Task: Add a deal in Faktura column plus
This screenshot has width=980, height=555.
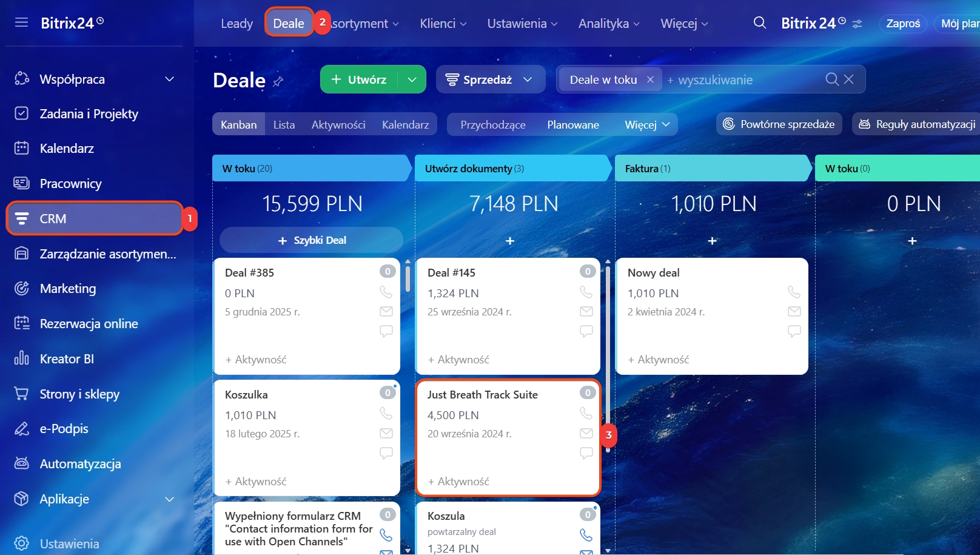Action: pyautogui.click(x=712, y=241)
